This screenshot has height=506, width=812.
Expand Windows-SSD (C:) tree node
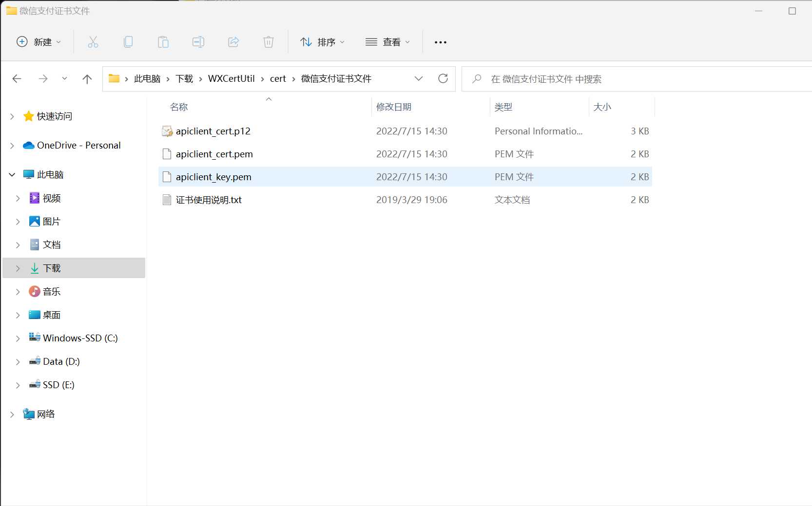(x=18, y=338)
